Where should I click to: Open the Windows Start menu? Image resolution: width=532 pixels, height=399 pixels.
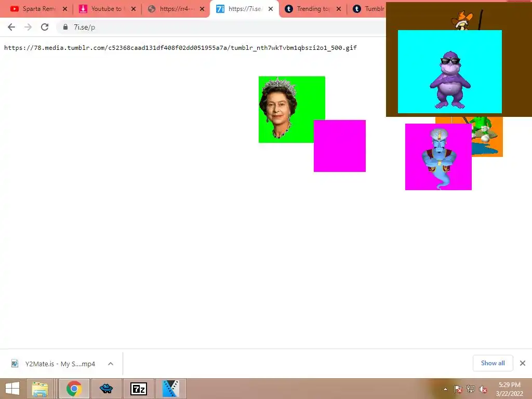click(x=12, y=389)
